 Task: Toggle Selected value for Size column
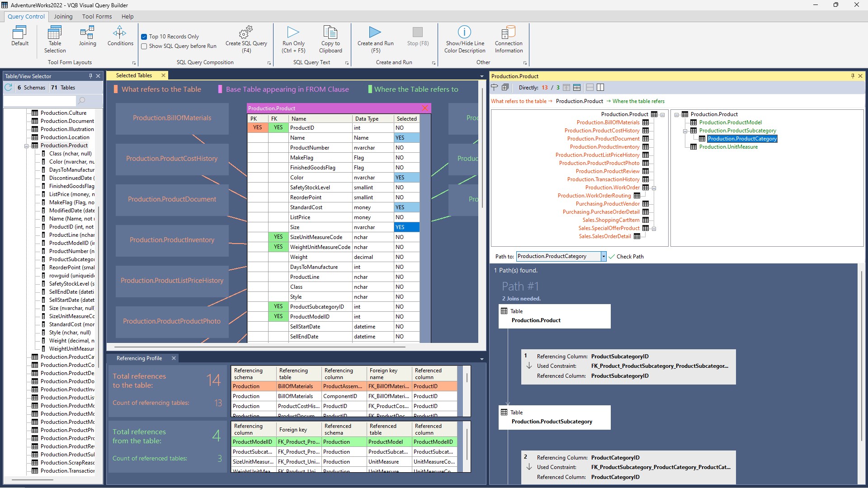click(406, 227)
